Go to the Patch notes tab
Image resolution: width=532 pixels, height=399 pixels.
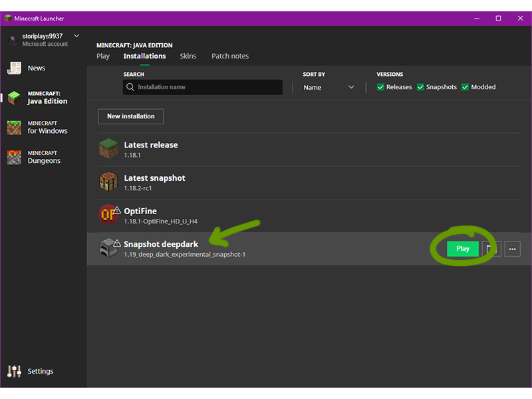tap(230, 56)
